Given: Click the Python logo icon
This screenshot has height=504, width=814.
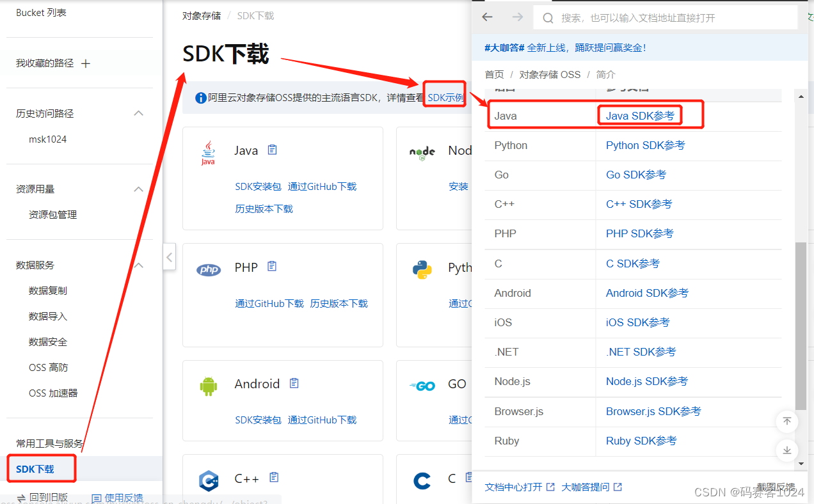Looking at the screenshot, I should [x=422, y=270].
